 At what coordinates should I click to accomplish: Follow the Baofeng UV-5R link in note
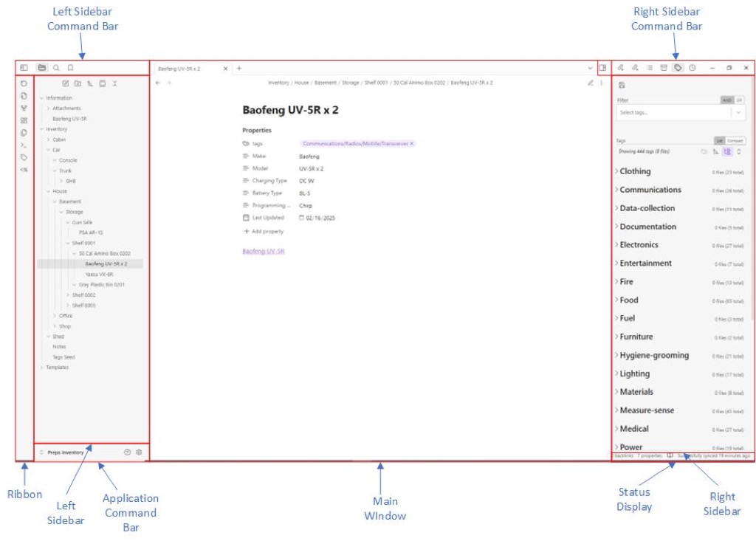point(263,251)
